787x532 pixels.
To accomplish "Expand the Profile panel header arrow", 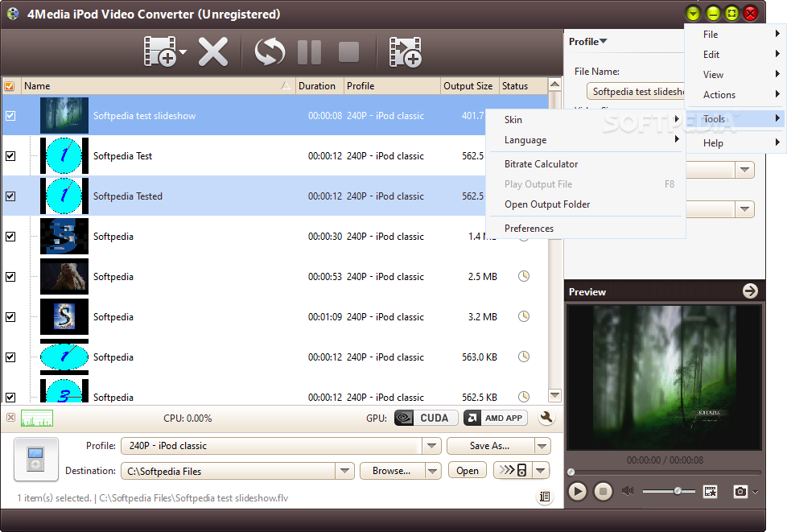I will pyautogui.click(x=604, y=41).
